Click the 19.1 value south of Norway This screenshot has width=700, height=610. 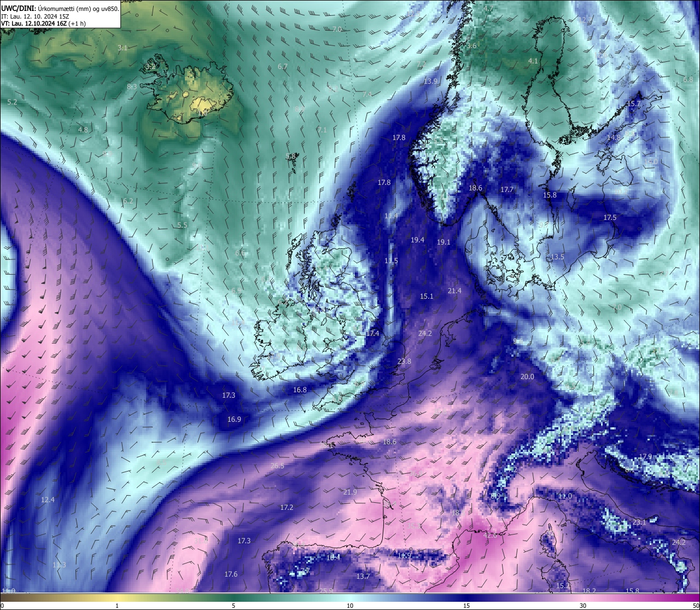coord(444,242)
